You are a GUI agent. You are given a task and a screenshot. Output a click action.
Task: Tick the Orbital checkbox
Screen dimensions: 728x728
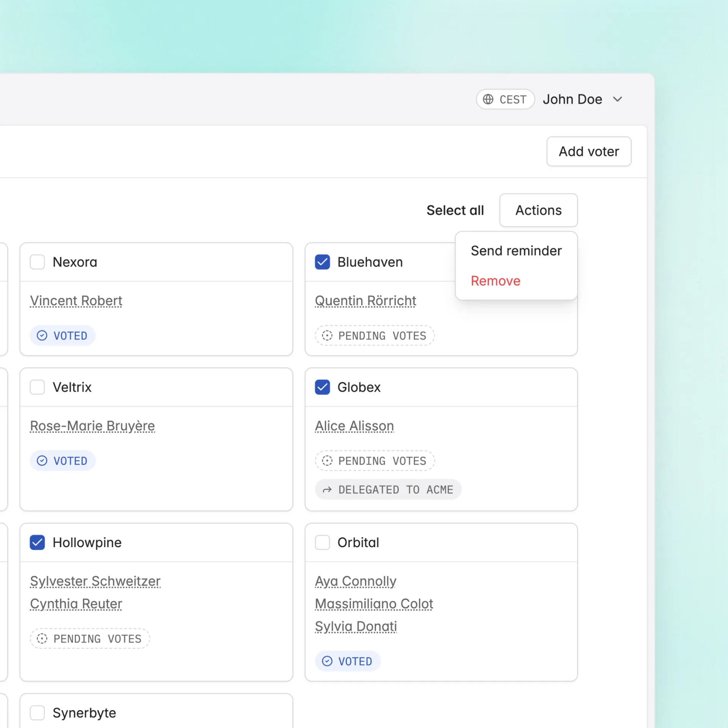[322, 543]
